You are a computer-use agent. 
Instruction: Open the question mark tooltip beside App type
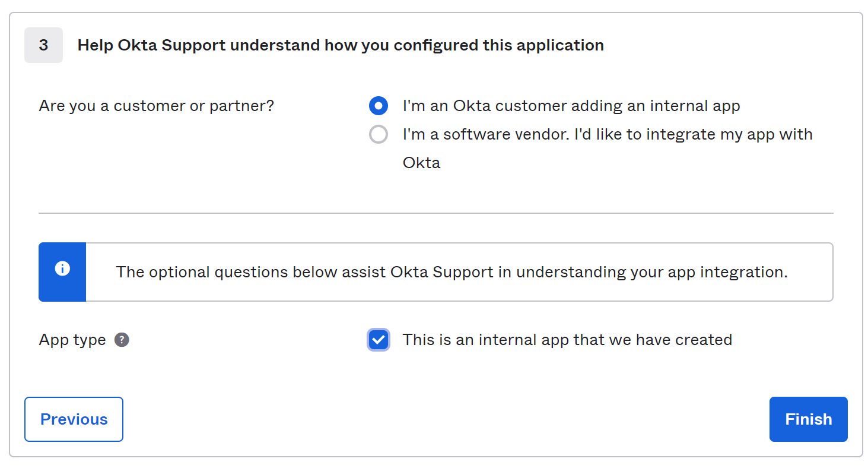[122, 340]
